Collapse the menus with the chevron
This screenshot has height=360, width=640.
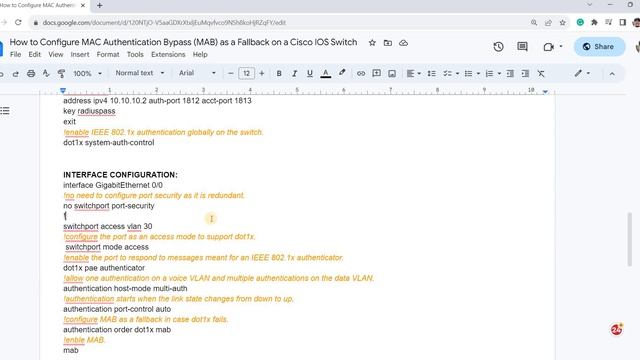pyautogui.click(x=612, y=74)
